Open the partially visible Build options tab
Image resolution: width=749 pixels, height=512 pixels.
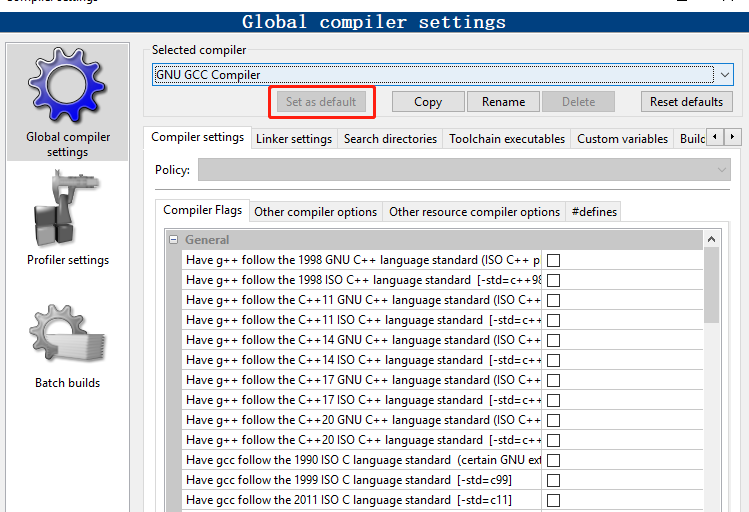691,139
